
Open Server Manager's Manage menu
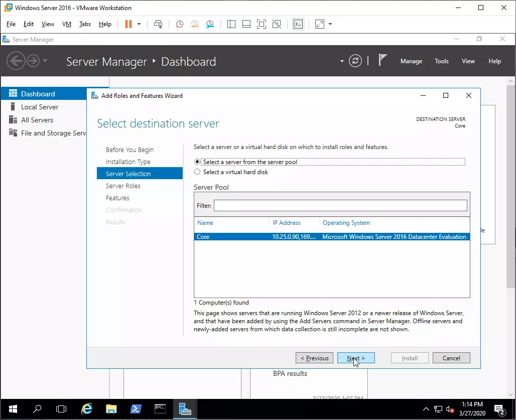pyautogui.click(x=412, y=61)
